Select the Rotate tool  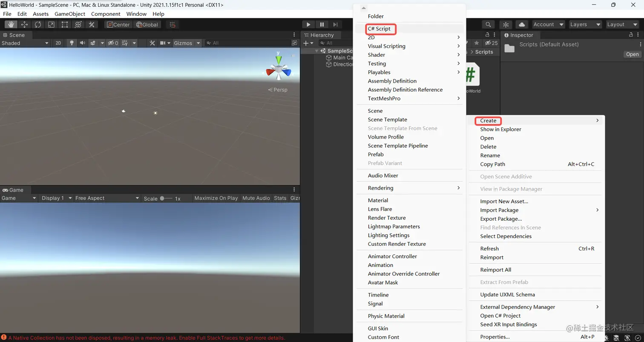tap(38, 25)
